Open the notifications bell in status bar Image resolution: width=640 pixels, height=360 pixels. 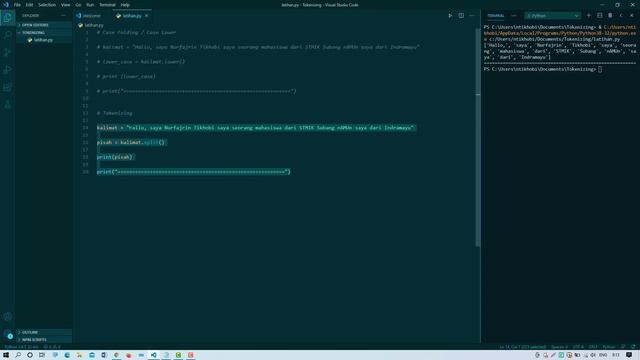click(x=633, y=347)
